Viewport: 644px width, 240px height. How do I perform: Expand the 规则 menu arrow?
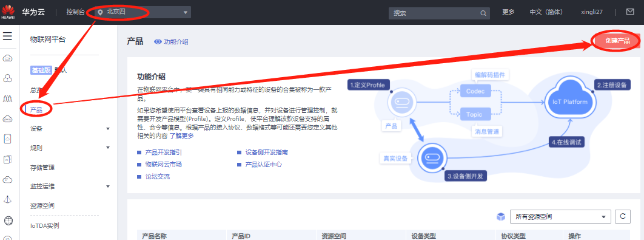click(108, 148)
